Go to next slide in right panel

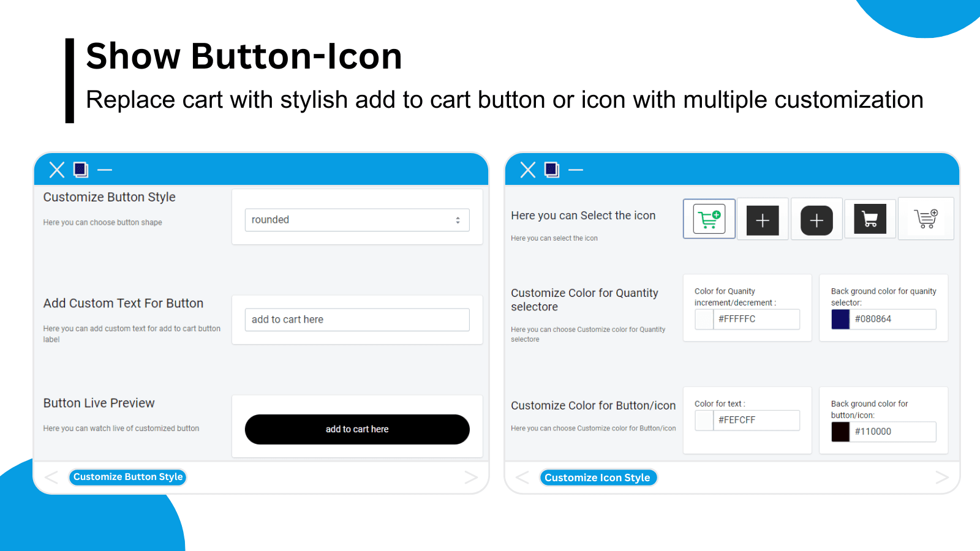(941, 478)
